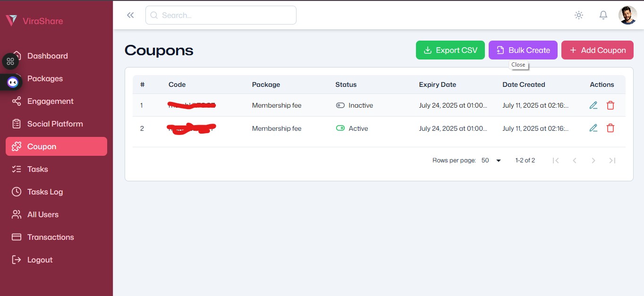This screenshot has height=296, width=644.
Task: Click Export CSV button
Action: 450,50
